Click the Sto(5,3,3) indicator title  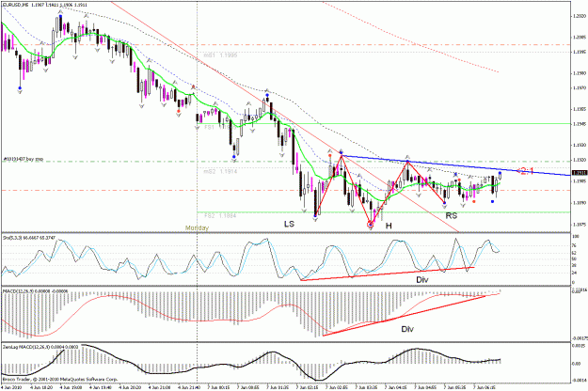pos(28,238)
